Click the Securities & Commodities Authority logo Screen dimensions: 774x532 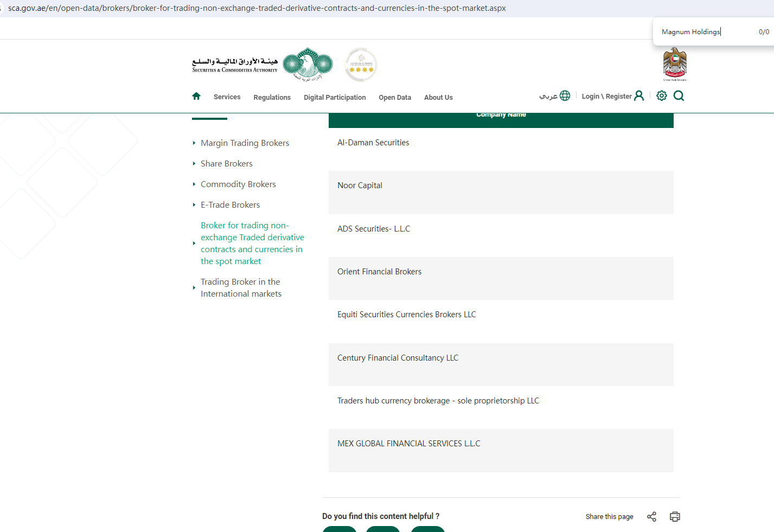coord(263,65)
